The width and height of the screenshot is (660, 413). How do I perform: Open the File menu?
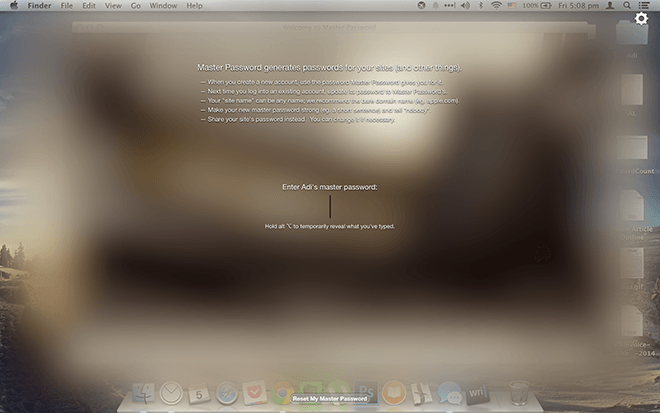67,5
